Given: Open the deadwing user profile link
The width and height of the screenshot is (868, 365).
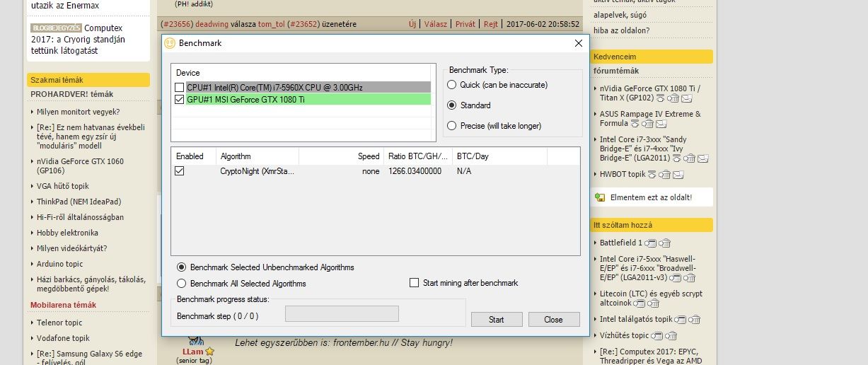Looking at the screenshot, I should [x=212, y=24].
